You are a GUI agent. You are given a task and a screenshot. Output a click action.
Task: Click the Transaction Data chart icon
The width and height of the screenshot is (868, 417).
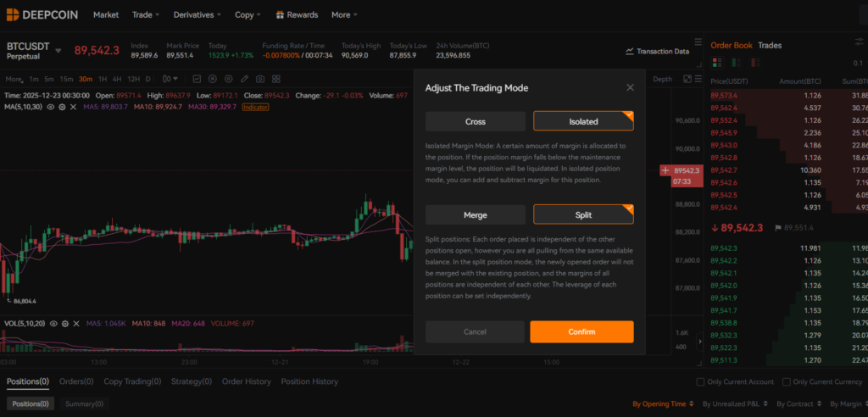[630, 51]
